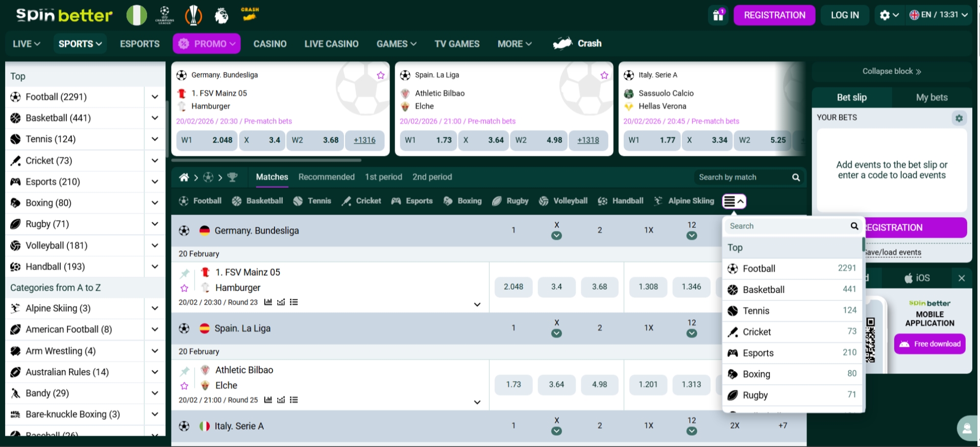This screenshot has height=447, width=980.
Task: Select the Football filter in the sports bar
Action: pos(200,201)
